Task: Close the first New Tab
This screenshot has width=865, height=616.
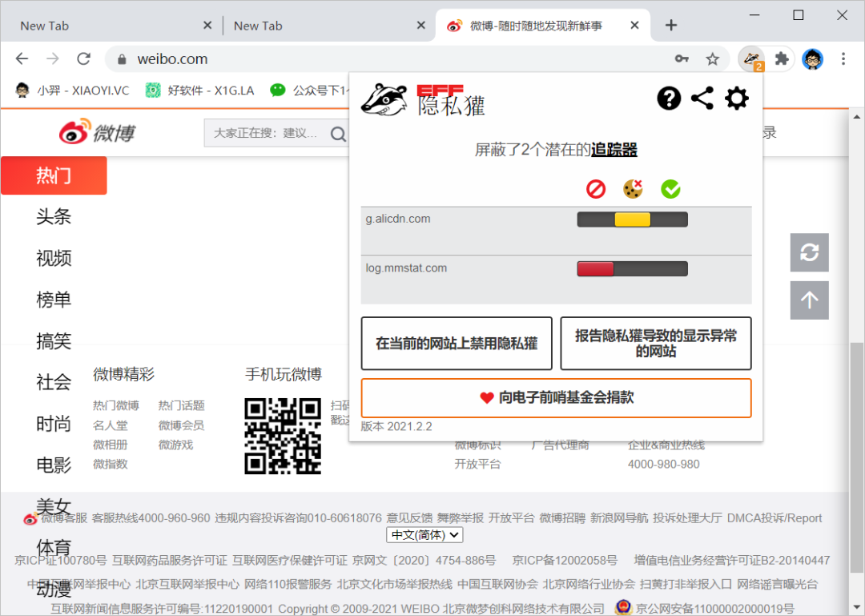Action: point(207,26)
